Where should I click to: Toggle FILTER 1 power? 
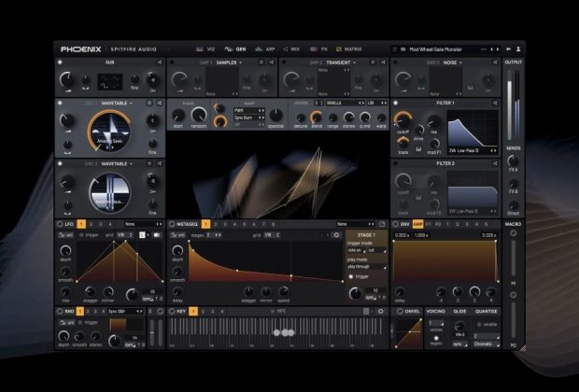point(395,103)
